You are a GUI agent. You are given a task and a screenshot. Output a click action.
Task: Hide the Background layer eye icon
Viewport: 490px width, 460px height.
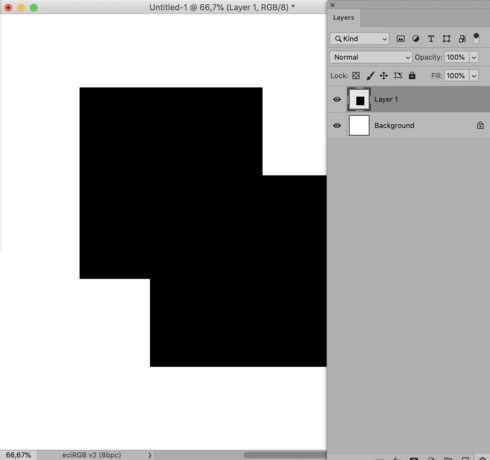tap(337, 126)
